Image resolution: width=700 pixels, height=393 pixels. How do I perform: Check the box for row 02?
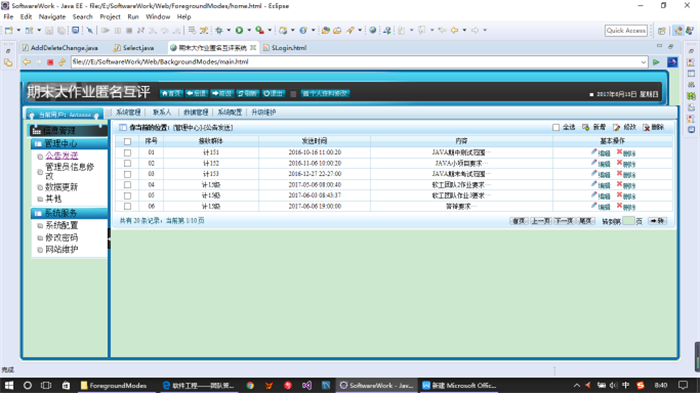pos(128,163)
